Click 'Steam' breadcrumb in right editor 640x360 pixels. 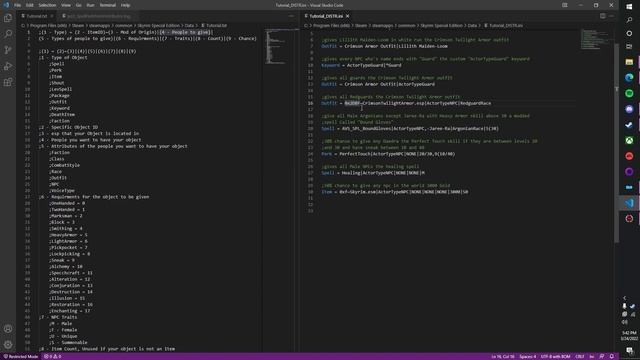pyautogui.click(x=361, y=25)
